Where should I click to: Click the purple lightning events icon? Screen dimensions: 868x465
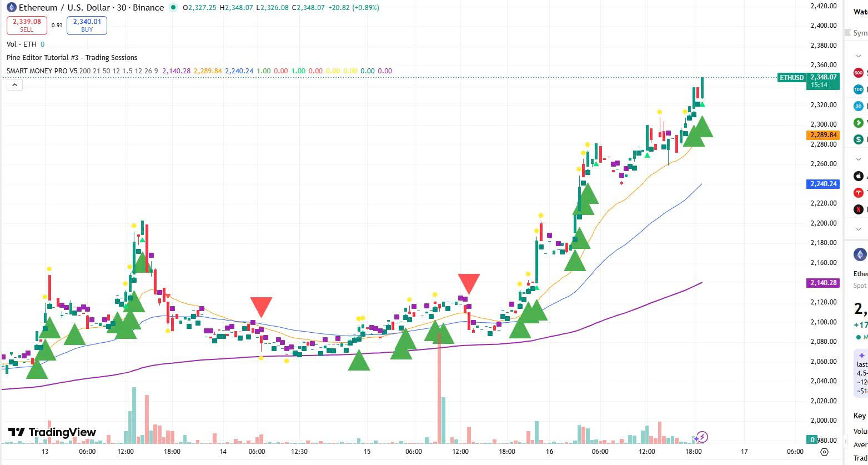[x=702, y=437]
